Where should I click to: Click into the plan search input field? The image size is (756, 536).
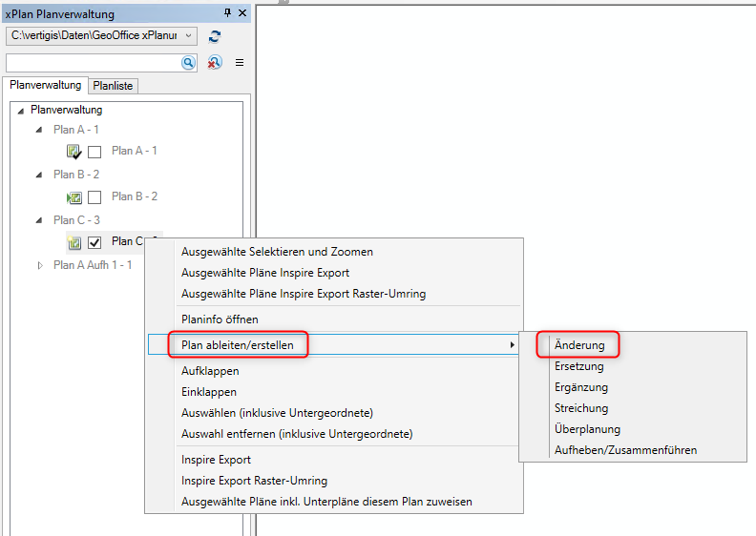pos(94,63)
